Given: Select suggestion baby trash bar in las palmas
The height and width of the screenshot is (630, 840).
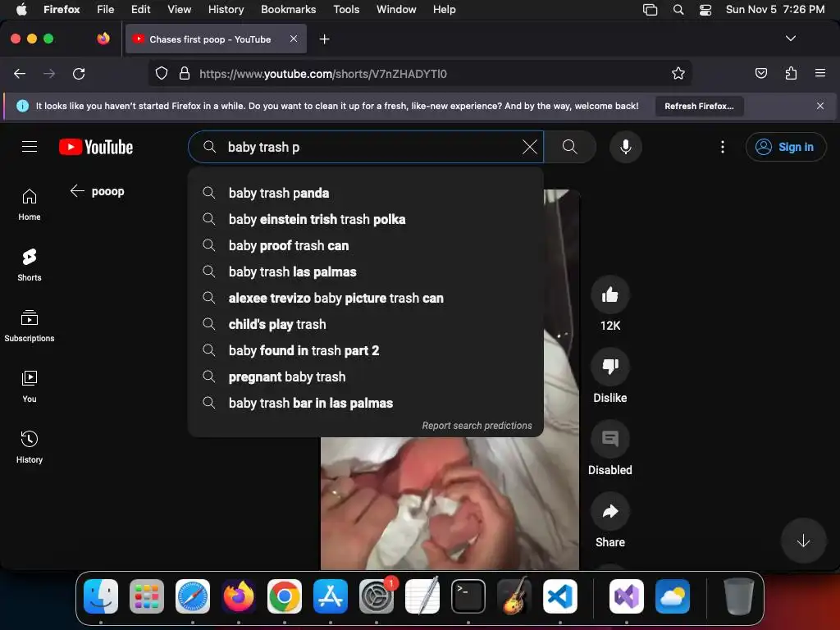Looking at the screenshot, I should 366,403.
